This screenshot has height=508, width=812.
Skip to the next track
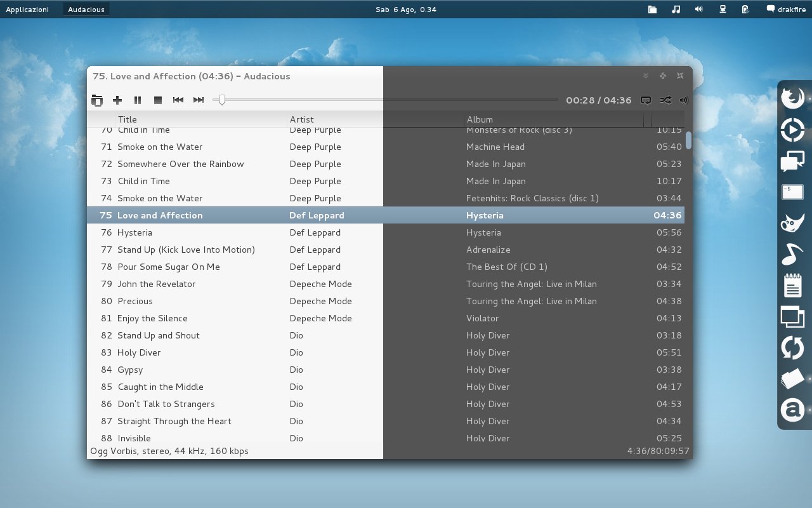(199, 100)
